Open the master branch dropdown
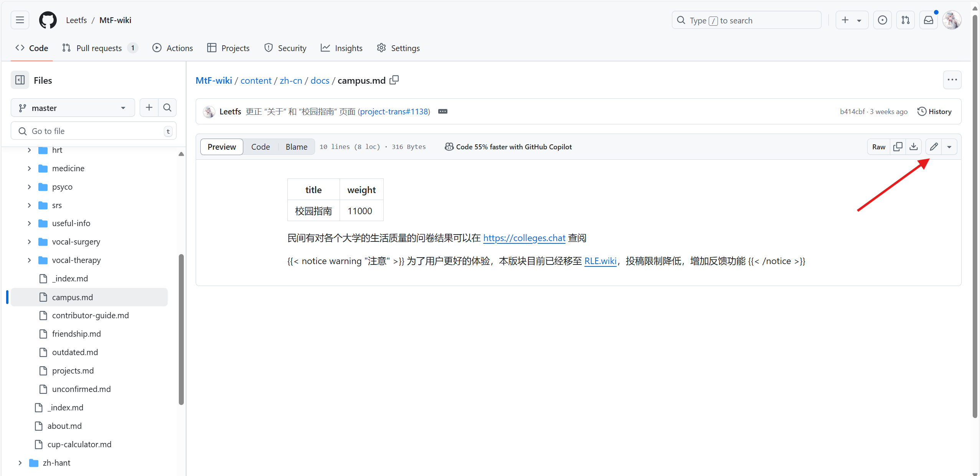980x476 pixels. coord(73,108)
